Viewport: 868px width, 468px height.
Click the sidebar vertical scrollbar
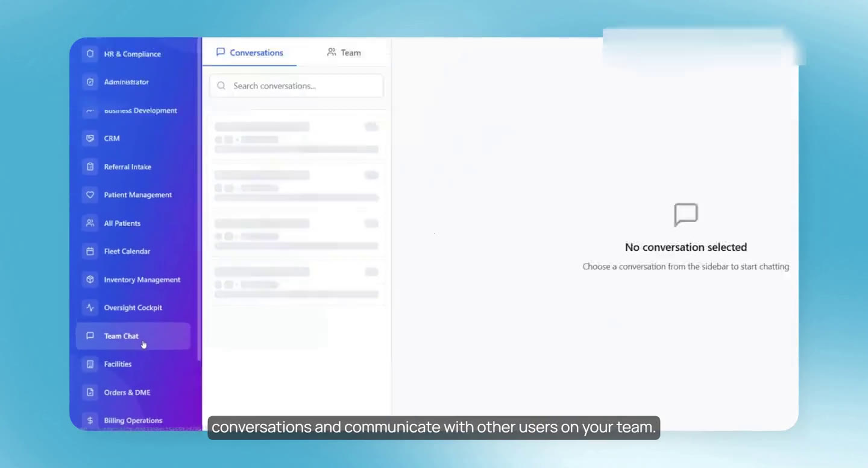coord(199,199)
